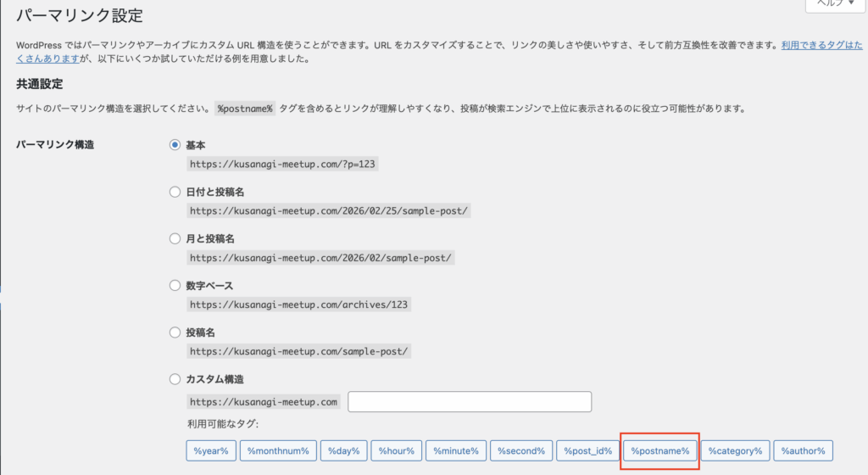The image size is (868, 475).
Task: Add the %category% tag button
Action: point(735,450)
